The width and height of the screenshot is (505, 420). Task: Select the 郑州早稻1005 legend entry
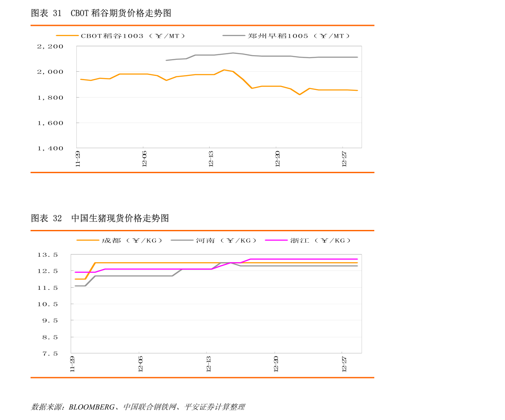299,36
